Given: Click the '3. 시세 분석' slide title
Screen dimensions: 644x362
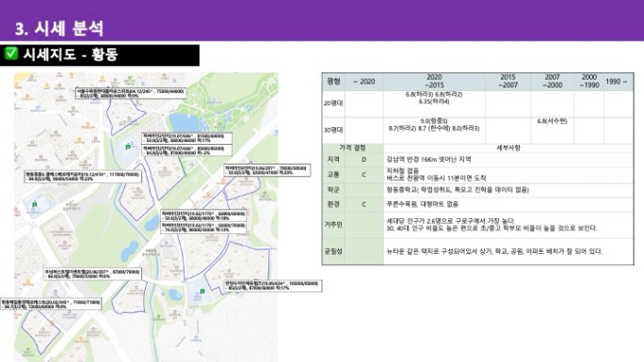Looking at the screenshot, I should (x=58, y=28).
